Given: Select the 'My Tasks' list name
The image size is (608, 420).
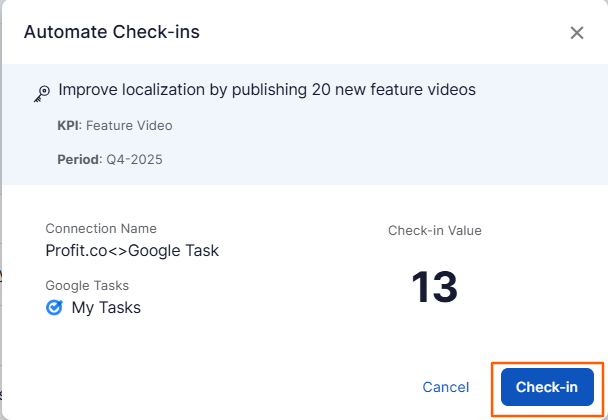Looking at the screenshot, I should click(x=106, y=308).
